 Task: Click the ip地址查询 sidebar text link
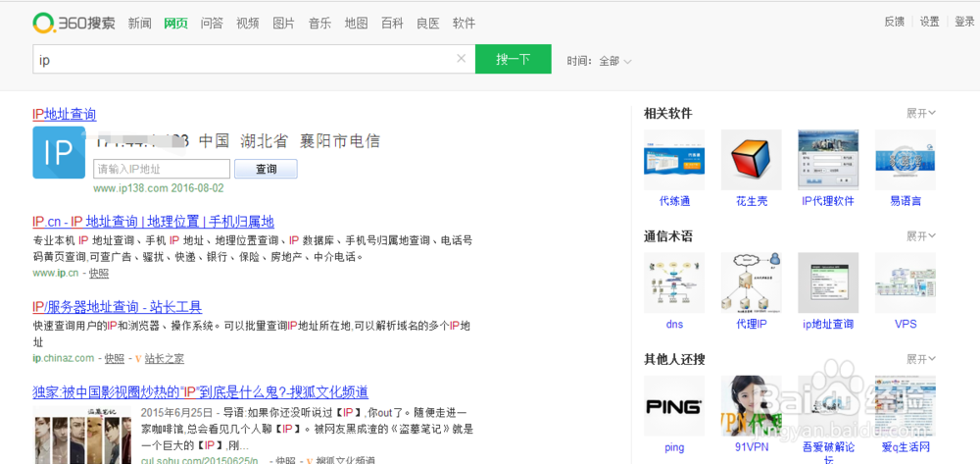tap(828, 324)
